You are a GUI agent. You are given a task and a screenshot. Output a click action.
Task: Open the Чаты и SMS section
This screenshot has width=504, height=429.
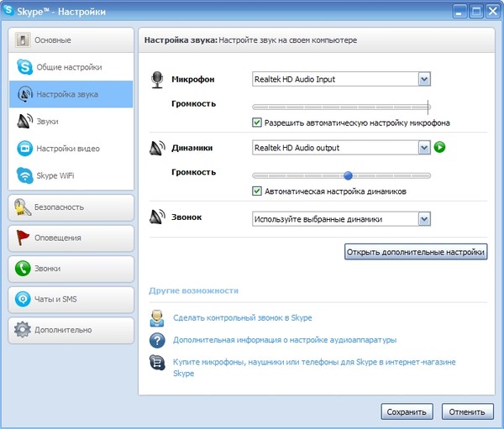pyautogui.click(x=71, y=299)
